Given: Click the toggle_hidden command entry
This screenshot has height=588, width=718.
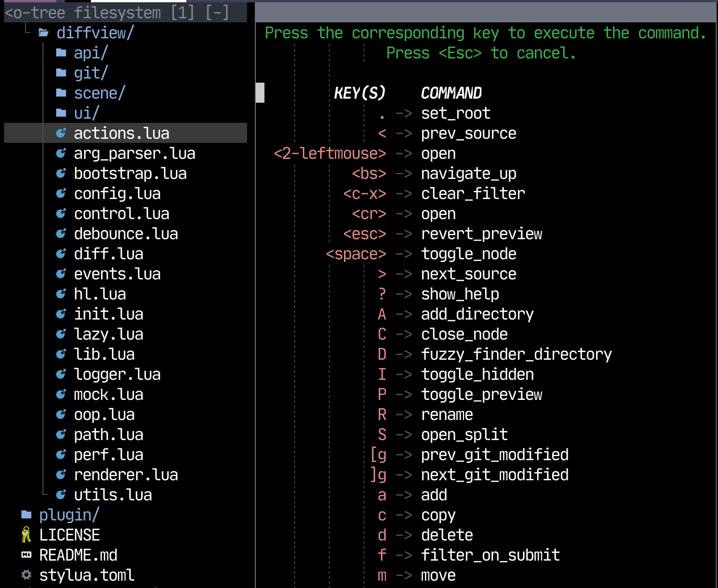Looking at the screenshot, I should [x=477, y=374].
